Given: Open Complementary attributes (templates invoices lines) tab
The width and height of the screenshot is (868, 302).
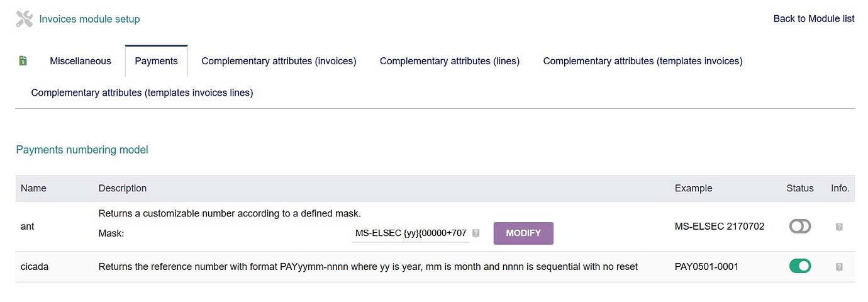Looking at the screenshot, I should point(142,92).
